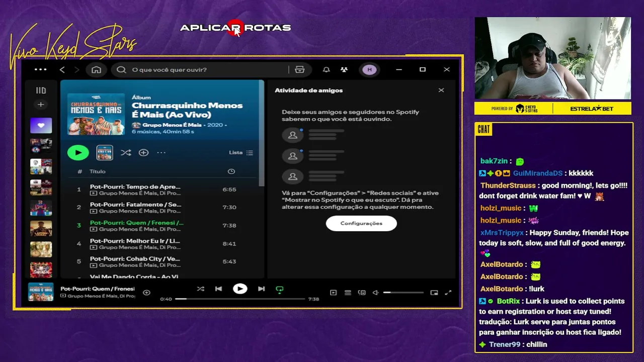Click chat username 'bak7zin'
The width and height of the screenshot is (644, 362).
point(494,161)
